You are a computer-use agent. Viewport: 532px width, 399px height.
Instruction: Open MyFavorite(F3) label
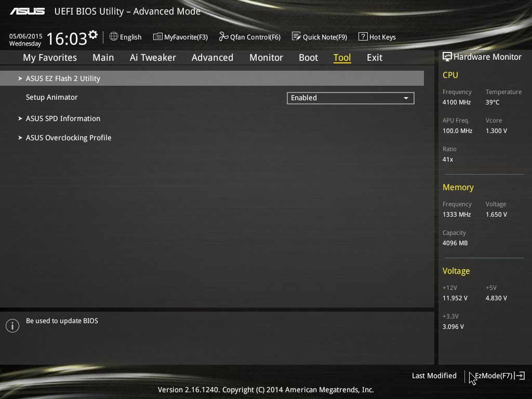pyautogui.click(x=186, y=37)
